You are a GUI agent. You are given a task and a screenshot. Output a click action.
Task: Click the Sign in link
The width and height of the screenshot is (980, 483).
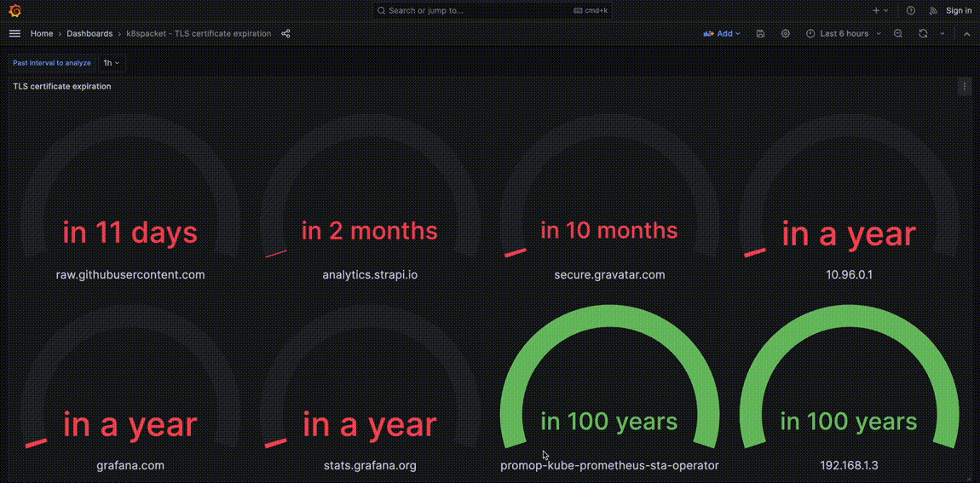(x=959, y=10)
